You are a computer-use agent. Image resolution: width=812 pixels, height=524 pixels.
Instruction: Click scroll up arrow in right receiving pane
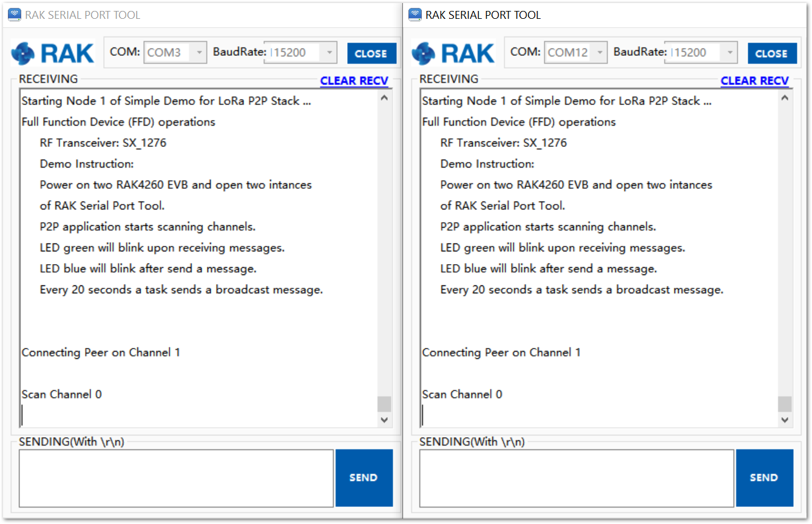click(x=785, y=98)
